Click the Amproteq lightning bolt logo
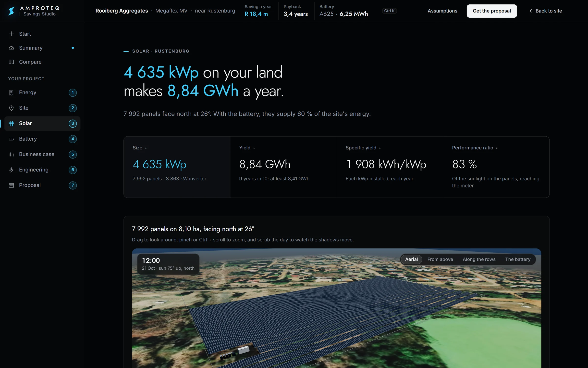This screenshot has height=368, width=588. (11, 11)
